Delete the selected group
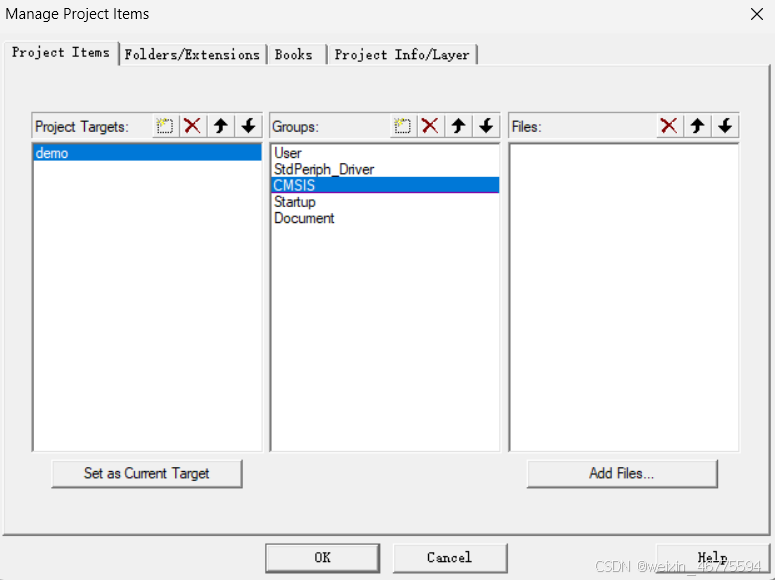This screenshot has width=775, height=580. click(x=430, y=126)
